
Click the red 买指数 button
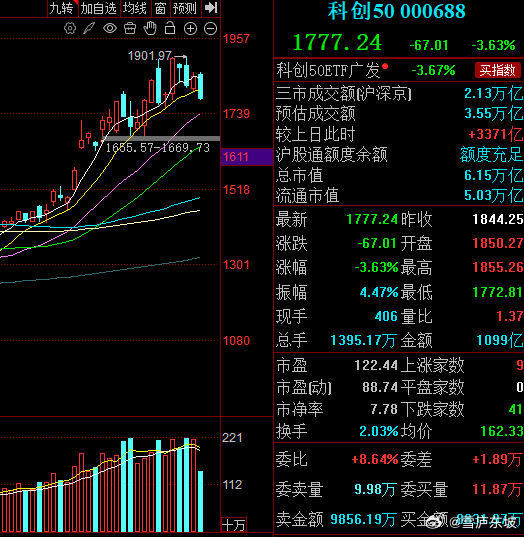coord(497,70)
